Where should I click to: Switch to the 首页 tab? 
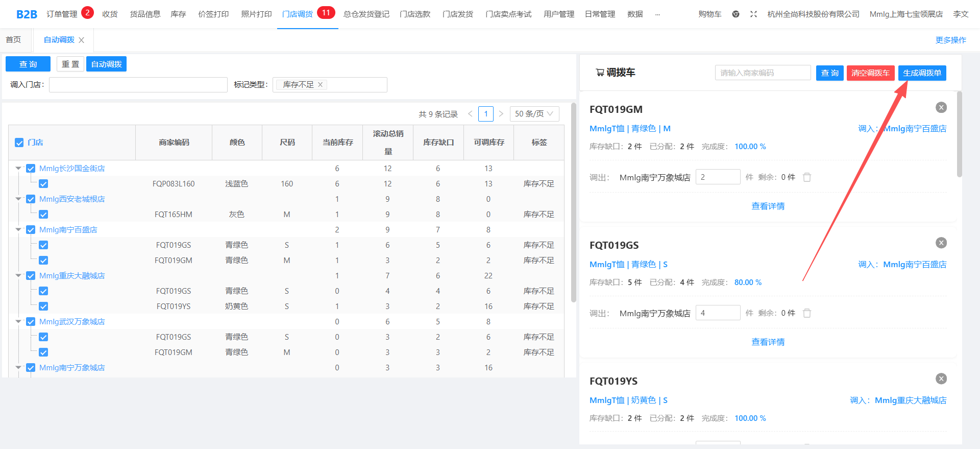(14, 40)
